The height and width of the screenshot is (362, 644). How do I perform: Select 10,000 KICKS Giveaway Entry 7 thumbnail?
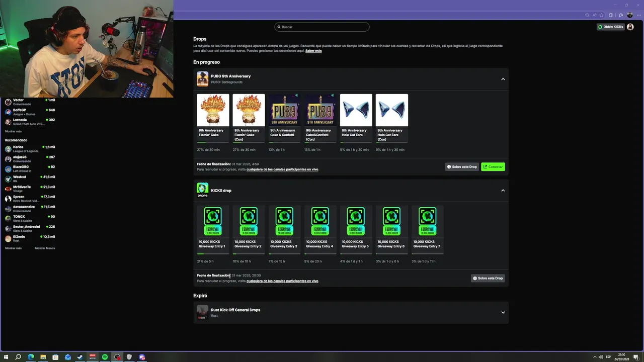[428, 221]
